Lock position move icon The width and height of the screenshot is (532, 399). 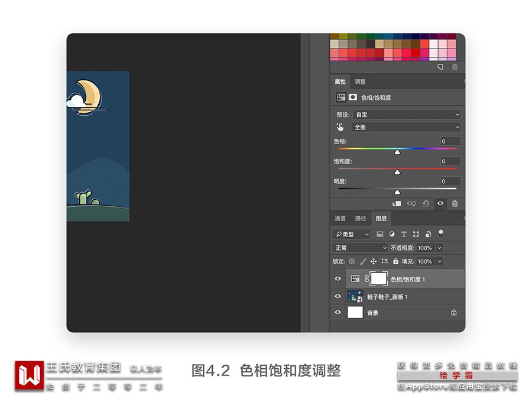pos(373,261)
